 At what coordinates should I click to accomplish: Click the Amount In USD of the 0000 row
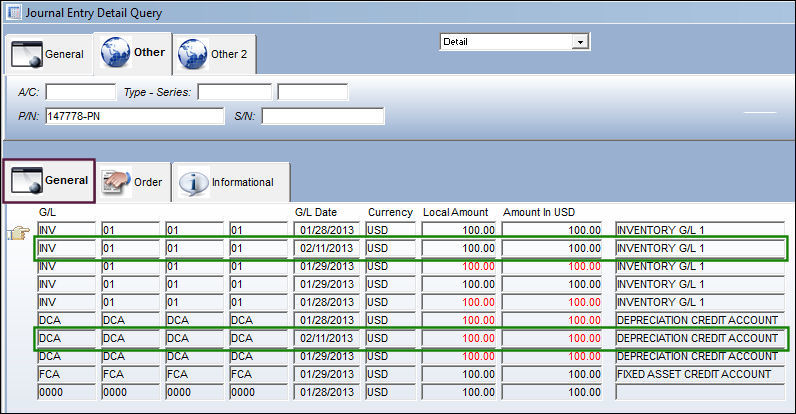click(552, 392)
